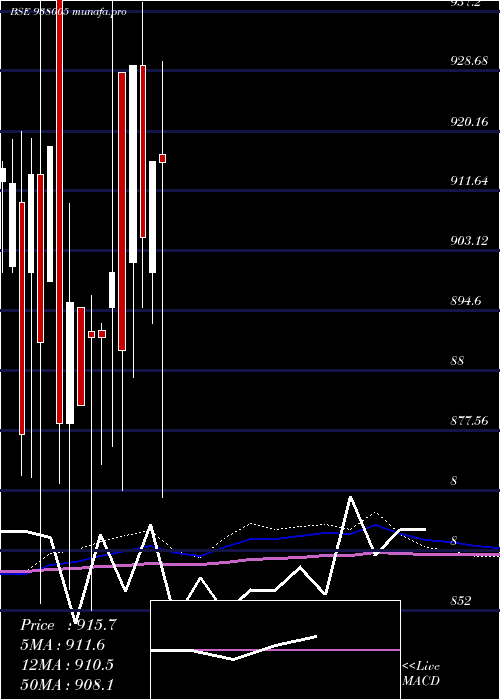Click the last small red candlestick near 916
500x700 pixels.
click(x=162, y=158)
